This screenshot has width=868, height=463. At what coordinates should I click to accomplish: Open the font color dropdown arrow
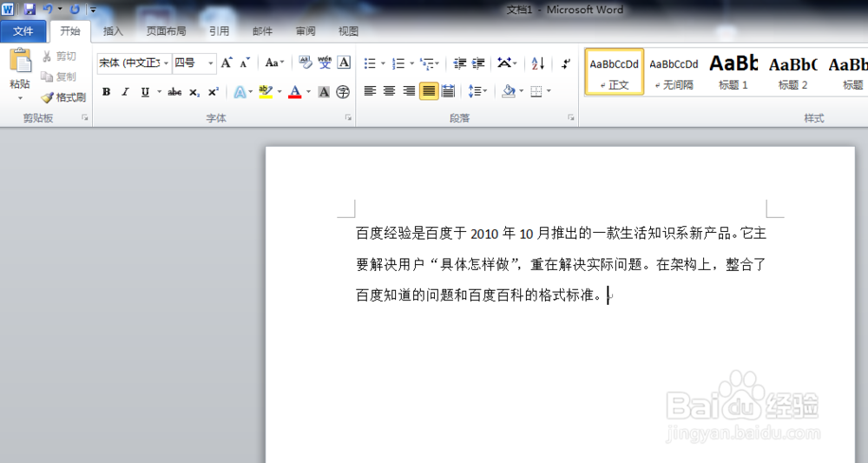tap(308, 92)
